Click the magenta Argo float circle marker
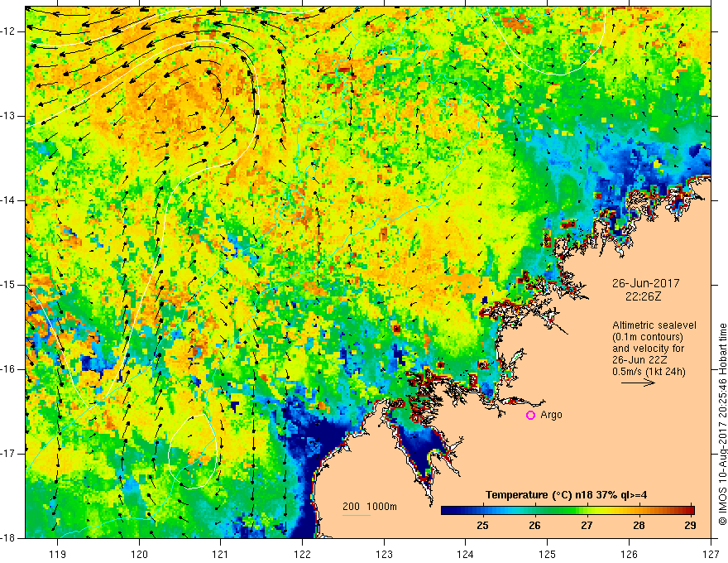 530,416
